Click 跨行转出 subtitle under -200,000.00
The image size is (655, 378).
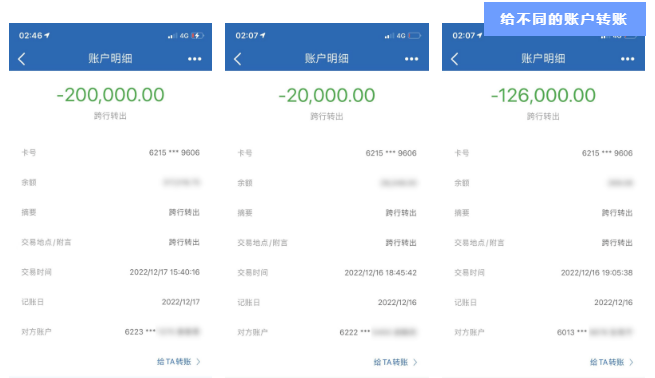click(110, 116)
